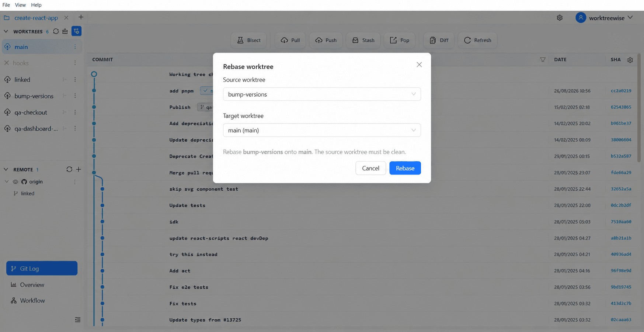Open the Source worktree dropdown
This screenshot has height=332, width=644.
point(322,94)
